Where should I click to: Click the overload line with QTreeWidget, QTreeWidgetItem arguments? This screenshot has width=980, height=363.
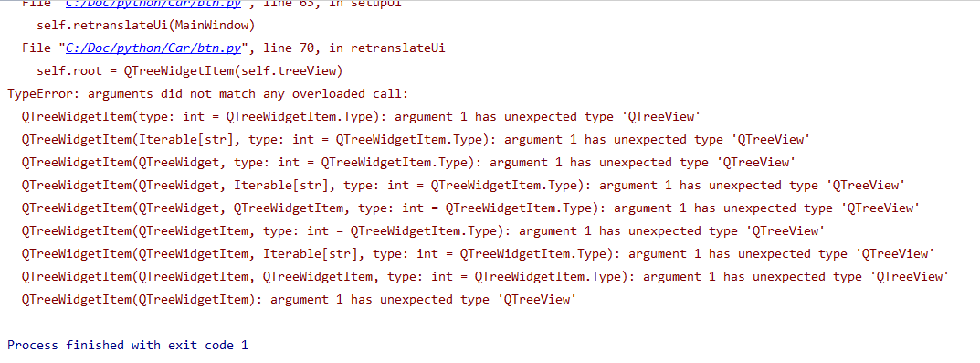click(x=470, y=208)
